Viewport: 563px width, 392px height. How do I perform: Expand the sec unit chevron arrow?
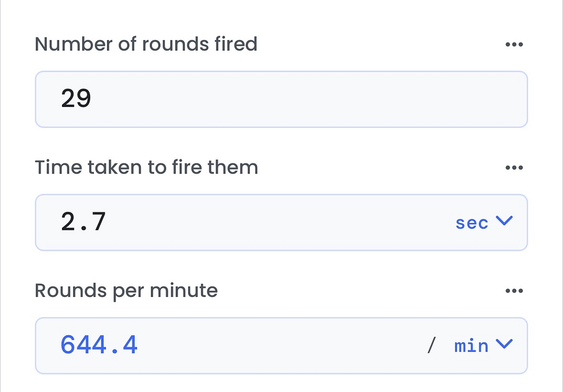504,221
